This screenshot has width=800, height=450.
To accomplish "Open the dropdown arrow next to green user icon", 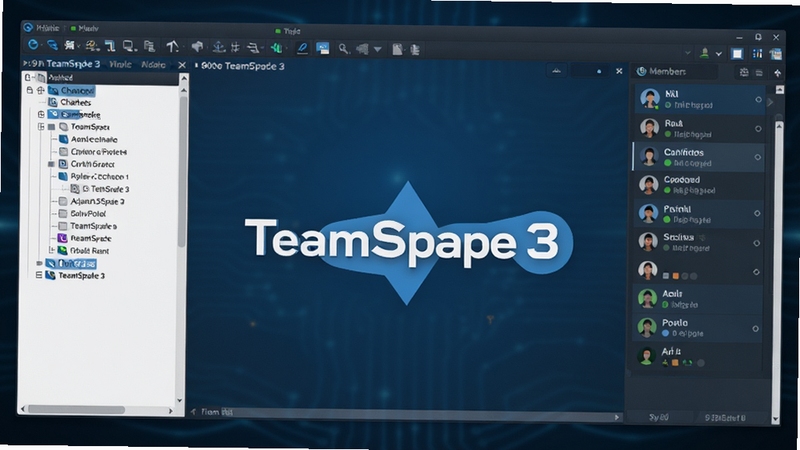I will (719, 54).
